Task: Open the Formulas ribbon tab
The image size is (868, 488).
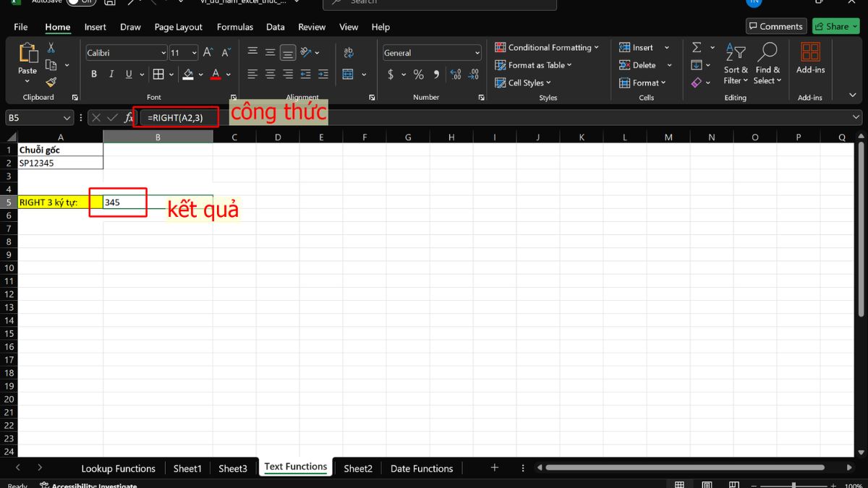Action: tap(235, 27)
